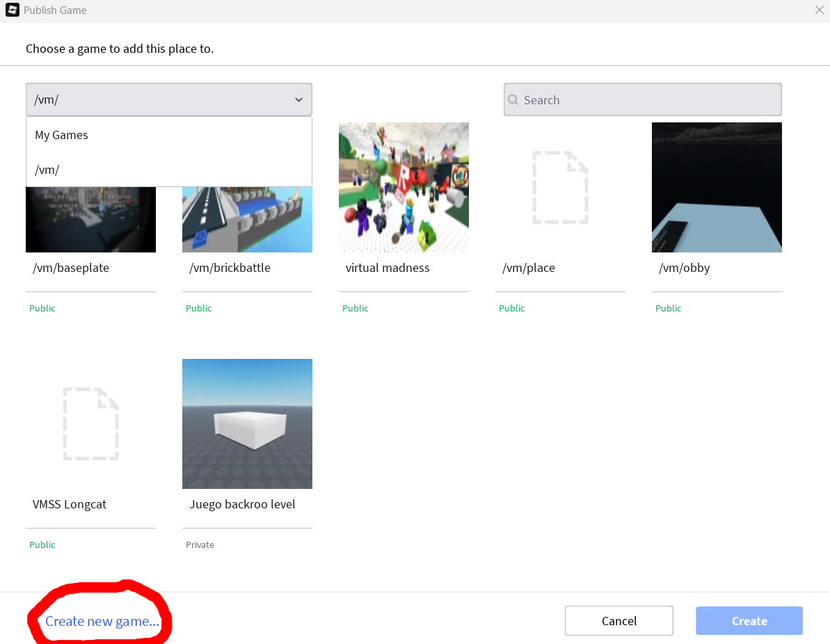Click the Roblox Studio logo in title bar
The height and width of the screenshot is (644, 830).
12,10
